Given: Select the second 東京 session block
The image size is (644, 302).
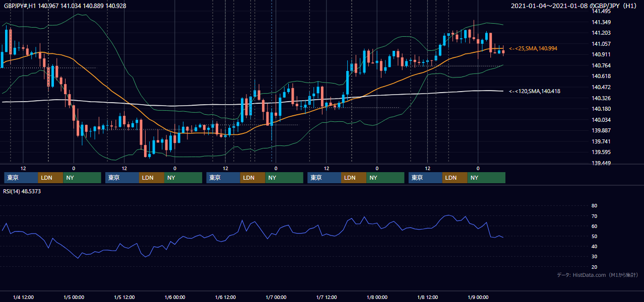Looking at the screenshot, I should pyautogui.click(x=122, y=178).
